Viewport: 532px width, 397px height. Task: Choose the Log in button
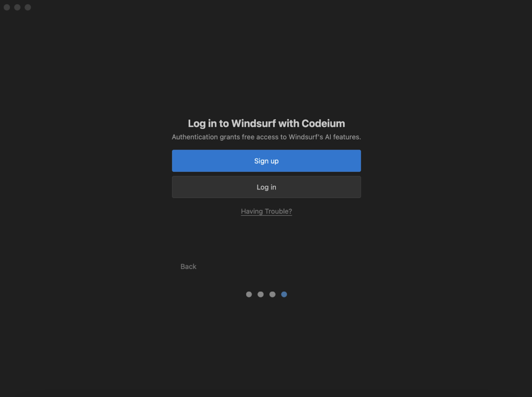[x=267, y=187]
